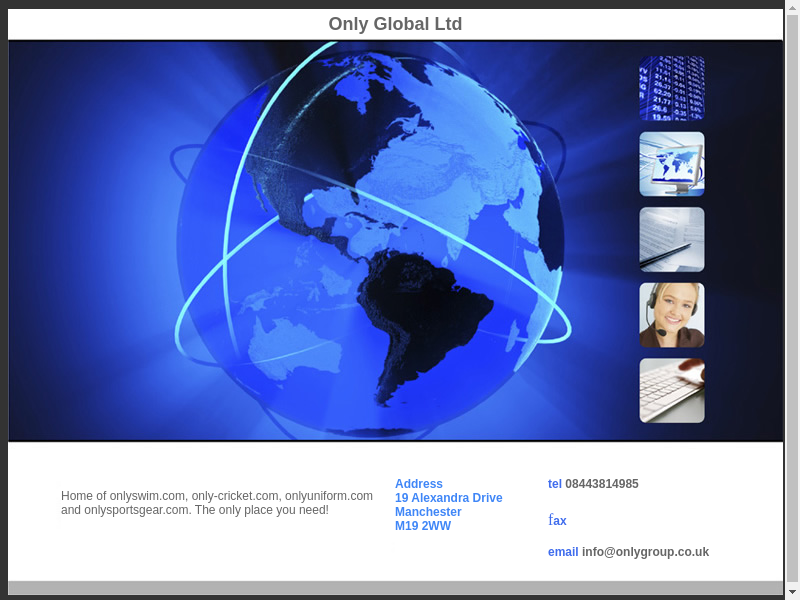Click the Home of onlyswim.com paragraph
The image size is (800, 600).
point(216,503)
